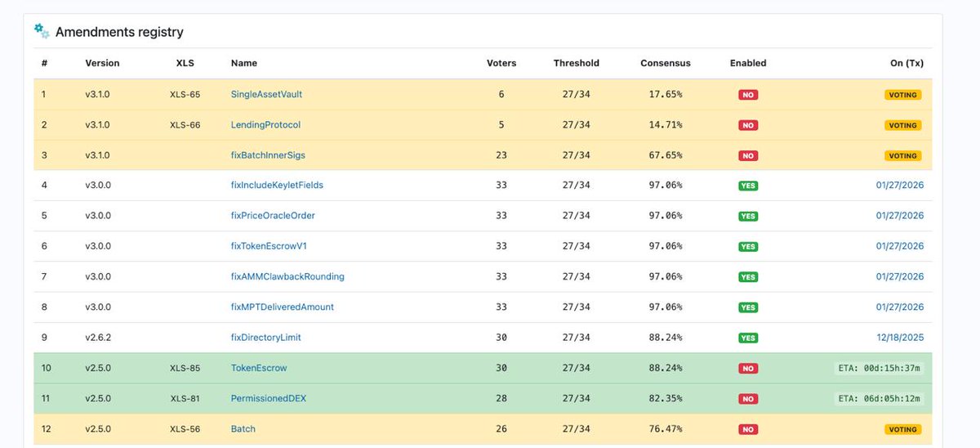Click the 17.65% consensus value
Screen dimensions: 980x448
(x=666, y=94)
